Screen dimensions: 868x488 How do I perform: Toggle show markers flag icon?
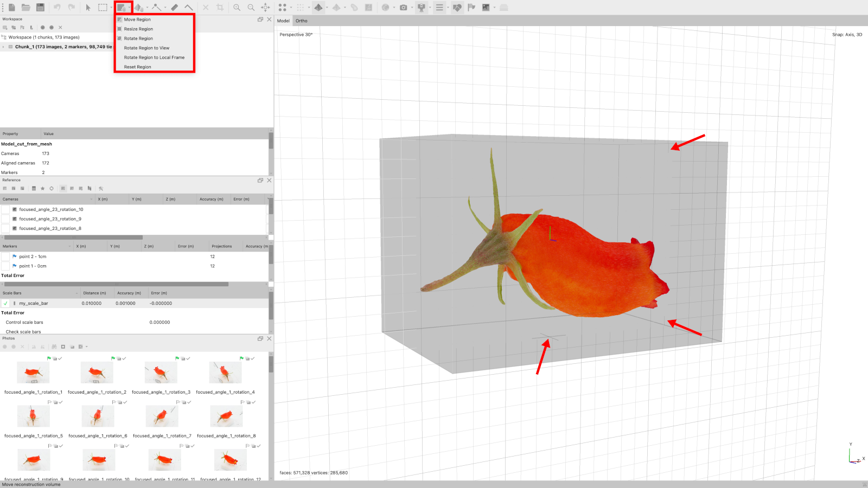tap(471, 8)
